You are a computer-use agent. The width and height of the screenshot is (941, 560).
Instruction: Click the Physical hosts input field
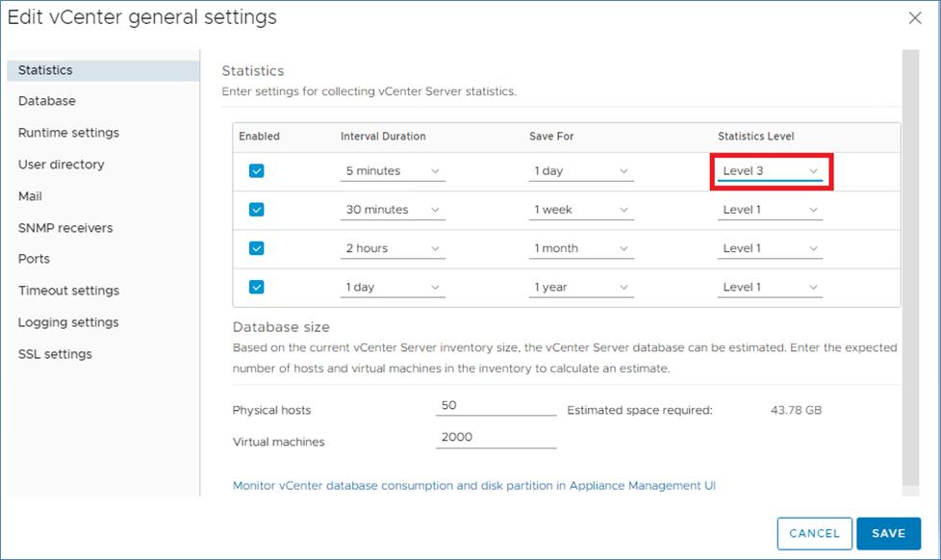click(496, 406)
